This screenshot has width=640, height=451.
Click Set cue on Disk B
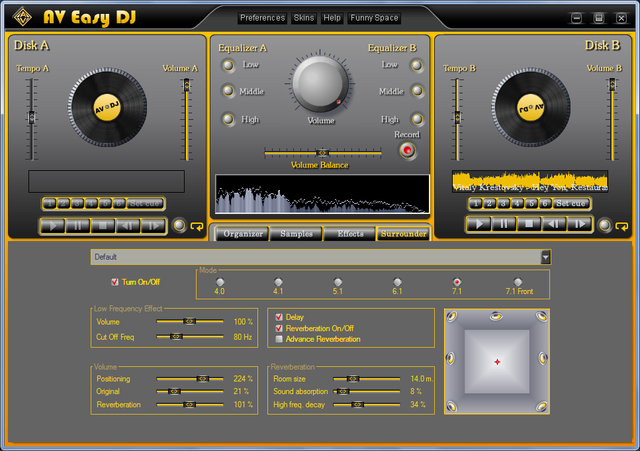571,203
